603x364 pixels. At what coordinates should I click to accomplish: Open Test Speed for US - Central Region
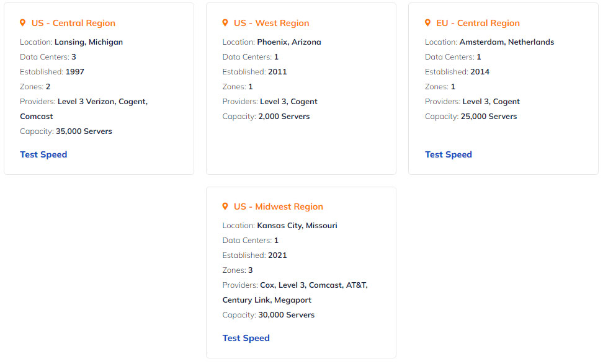[x=43, y=154]
